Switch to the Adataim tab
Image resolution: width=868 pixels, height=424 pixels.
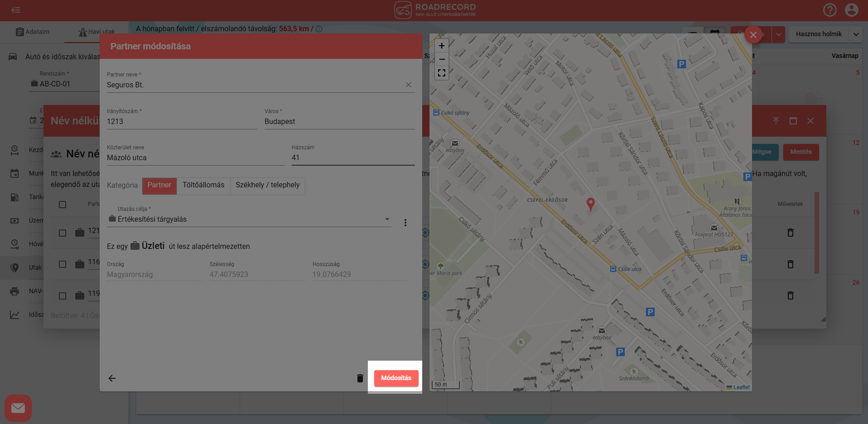click(33, 32)
